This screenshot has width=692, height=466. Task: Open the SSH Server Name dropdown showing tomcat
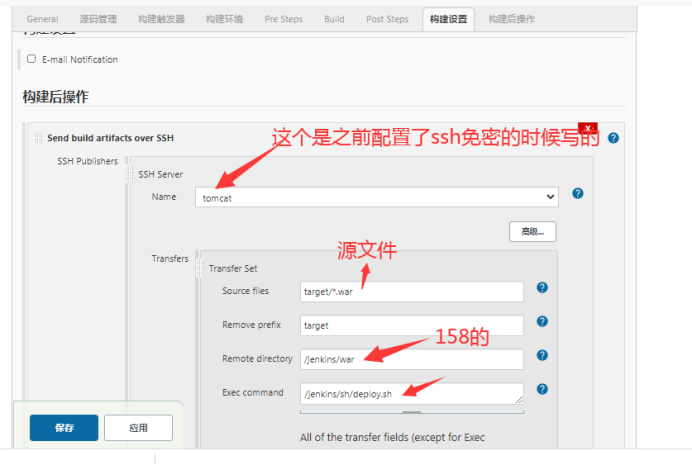[x=377, y=197]
